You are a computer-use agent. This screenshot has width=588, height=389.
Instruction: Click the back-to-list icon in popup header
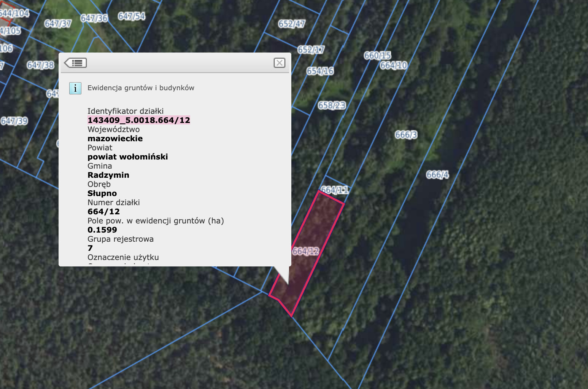(75, 63)
